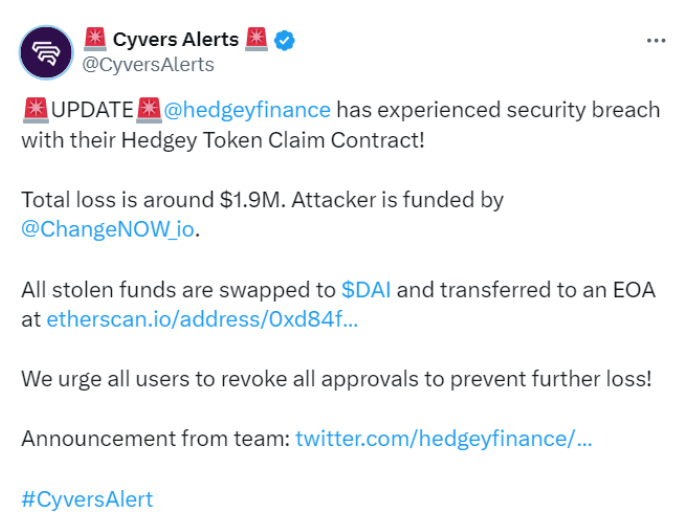
Task: Click the #CyversAlert hashtag
Action: 87,499
